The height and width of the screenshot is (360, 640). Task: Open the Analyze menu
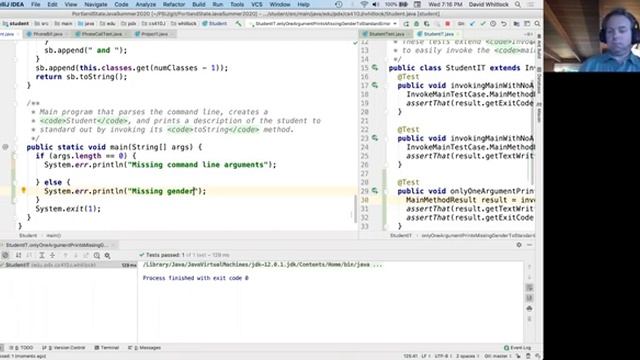pos(146,4)
